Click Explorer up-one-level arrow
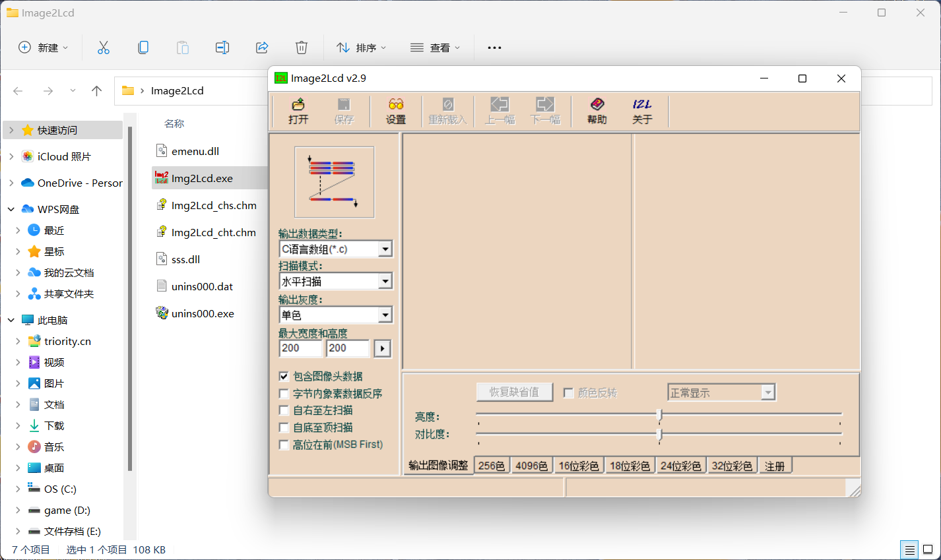Screen dimensions: 941x560 click(x=97, y=91)
